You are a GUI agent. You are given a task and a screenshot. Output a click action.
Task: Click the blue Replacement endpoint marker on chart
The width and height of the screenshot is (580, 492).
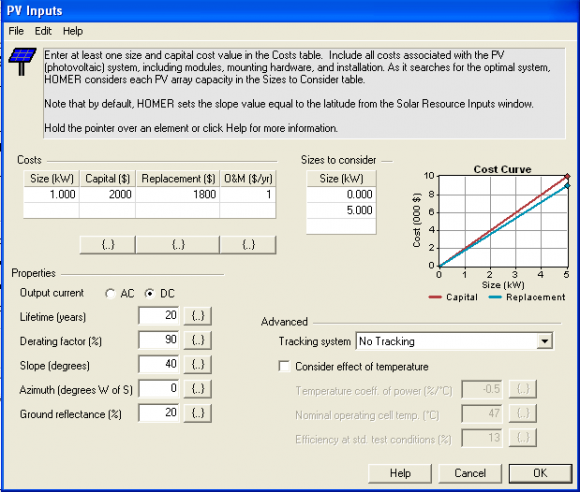coord(567,186)
